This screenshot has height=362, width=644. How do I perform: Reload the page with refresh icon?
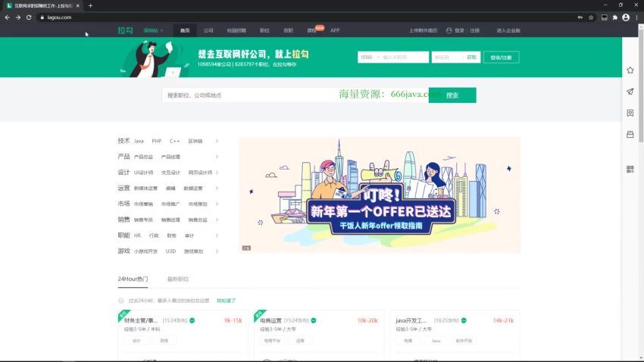pyautogui.click(x=29, y=17)
